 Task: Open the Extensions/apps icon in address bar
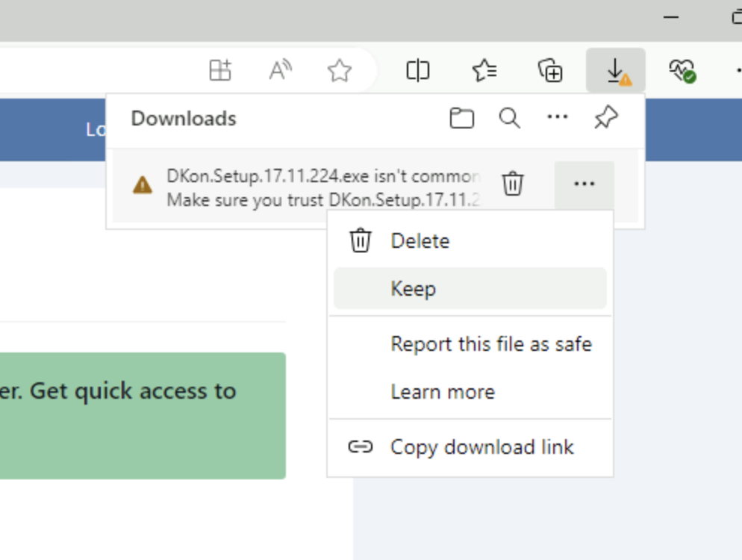pos(220,71)
